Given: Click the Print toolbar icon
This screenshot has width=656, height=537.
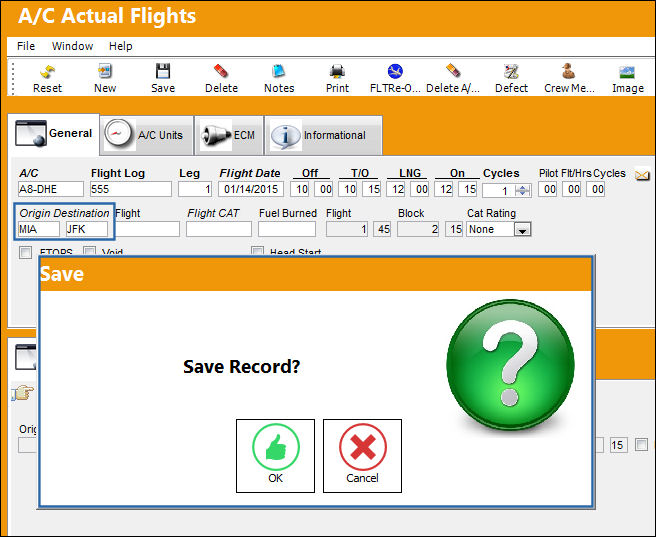Looking at the screenshot, I should [337, 72].
